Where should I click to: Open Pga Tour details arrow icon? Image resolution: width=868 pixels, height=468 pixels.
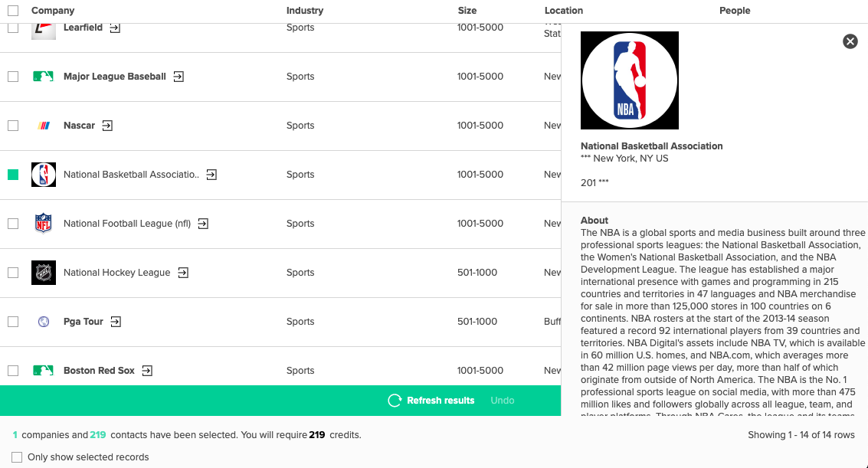116,322
